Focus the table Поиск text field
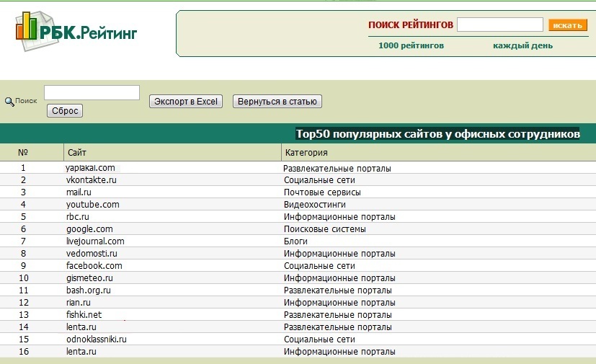This screenshot has width=596, height=364. (x=92, y=92)
